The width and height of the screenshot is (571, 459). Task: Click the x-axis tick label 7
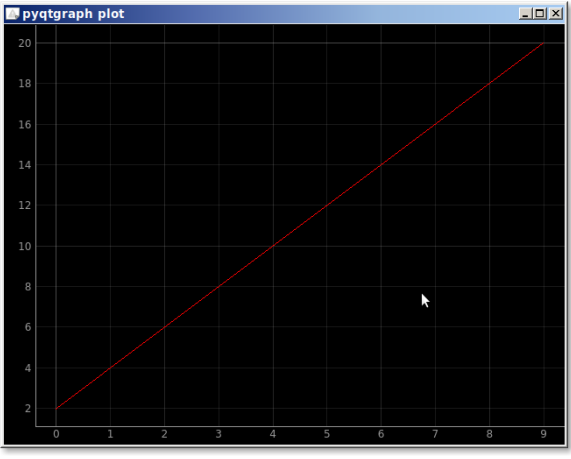coord(435,434)
